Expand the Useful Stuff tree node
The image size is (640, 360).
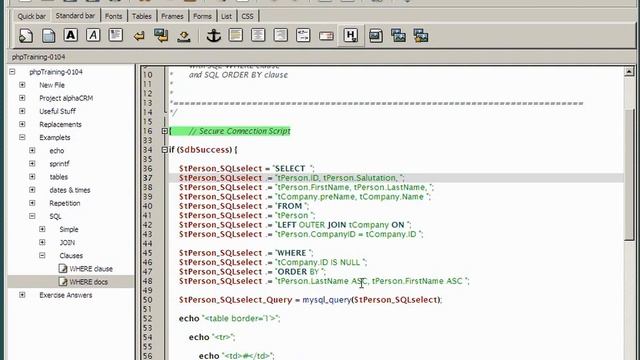(22, 111)
